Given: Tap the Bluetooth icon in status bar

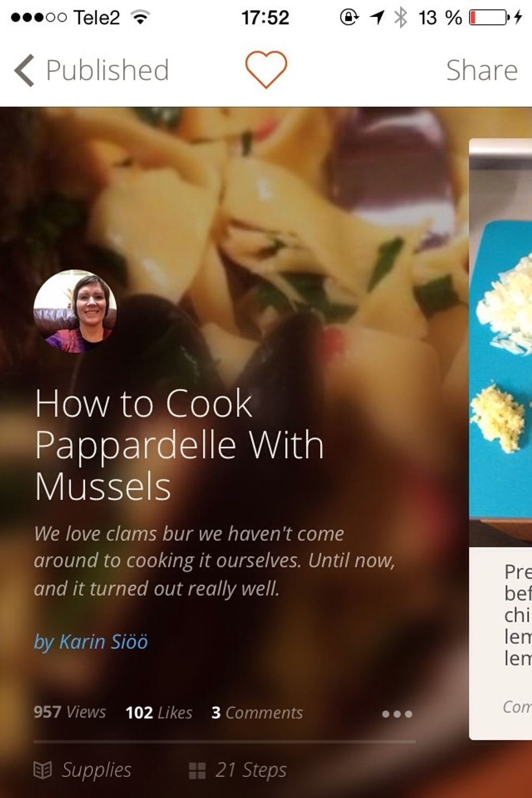Looking at the screenshot, I should click(401, 17).
